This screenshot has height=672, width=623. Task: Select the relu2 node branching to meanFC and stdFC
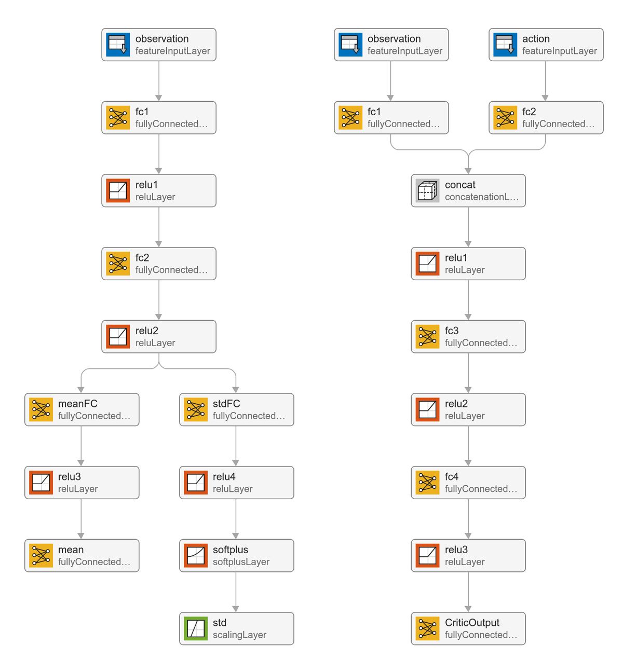[x=158, y=336]
